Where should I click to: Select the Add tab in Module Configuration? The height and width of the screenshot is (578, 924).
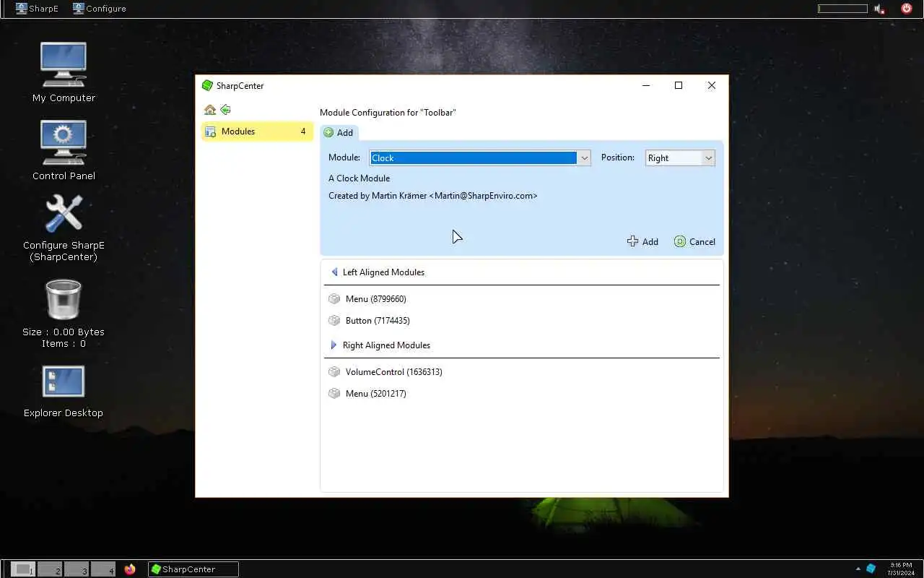[339, 133]
